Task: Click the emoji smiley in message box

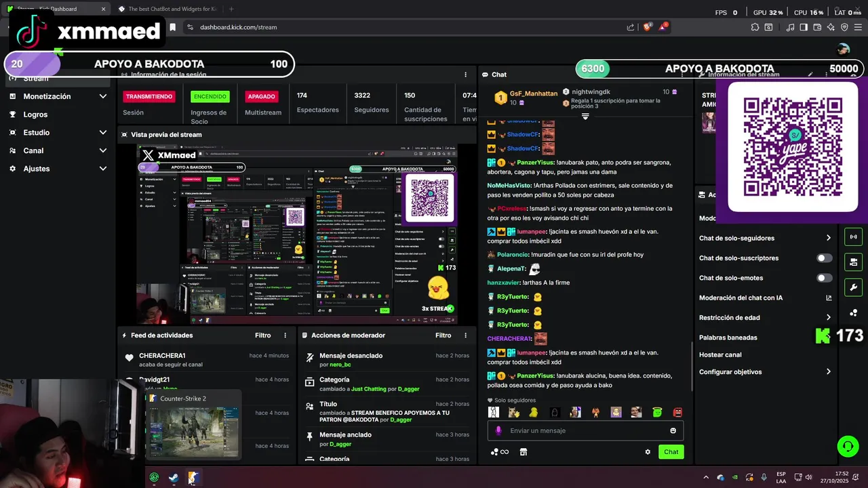Action: pos(673,430)
